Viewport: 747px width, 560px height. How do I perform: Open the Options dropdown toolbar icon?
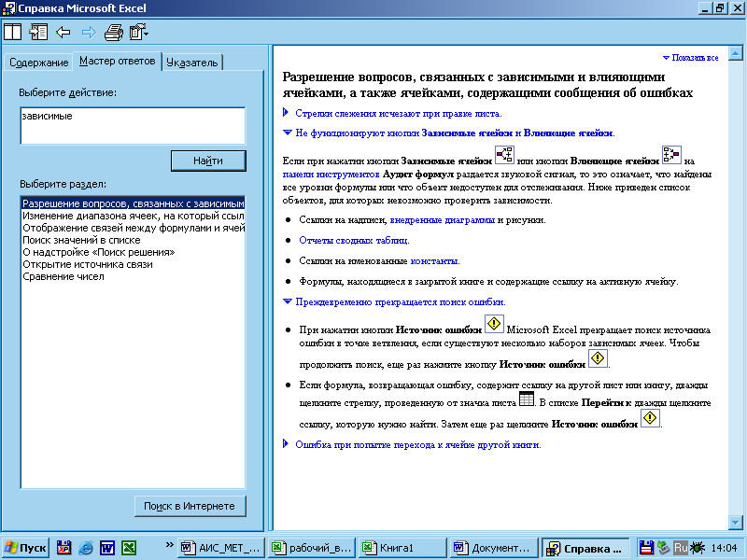tap(138, 33)
